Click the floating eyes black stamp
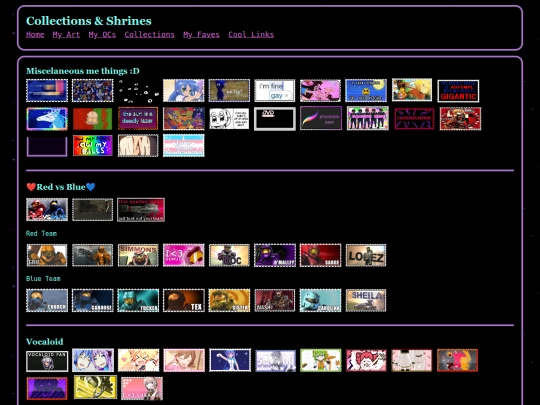This screenshot has width=540, height=405. [138, 91]
